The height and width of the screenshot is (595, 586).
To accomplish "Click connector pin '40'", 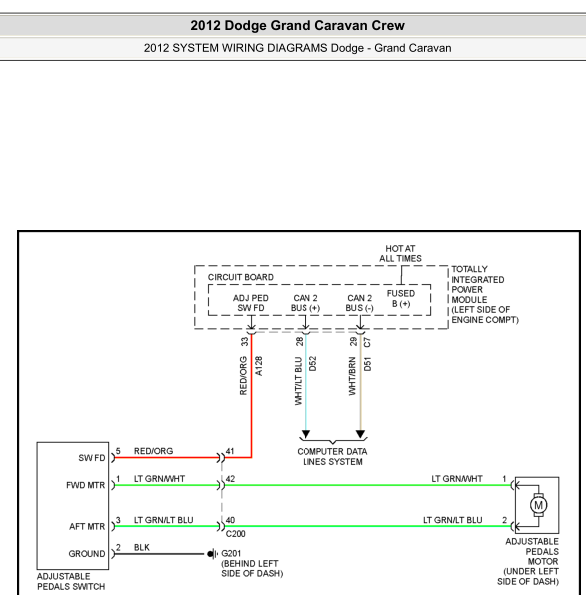I will 230,520.
